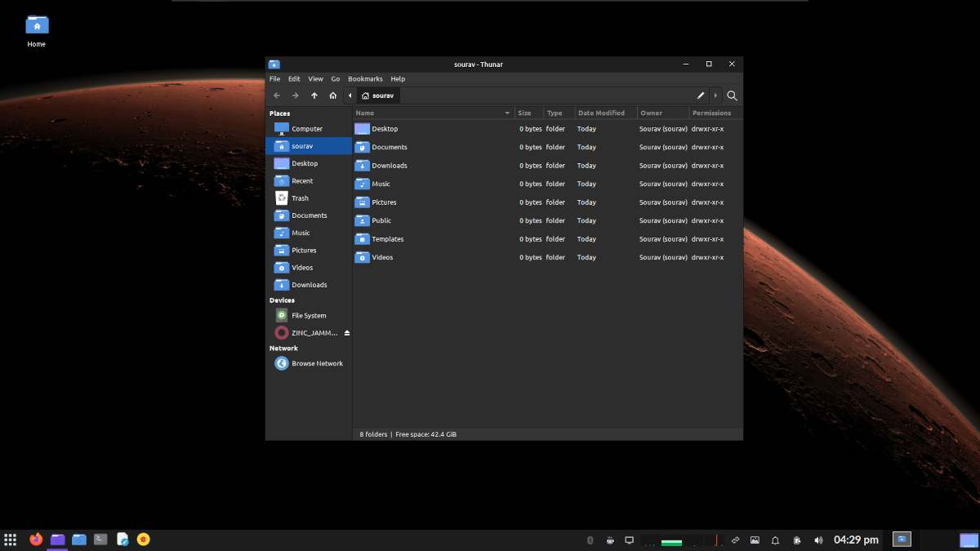The height and width of the screenshot is (551, 980).
Task: Open the search icon in the toolbar
Action: click(731, 96)
